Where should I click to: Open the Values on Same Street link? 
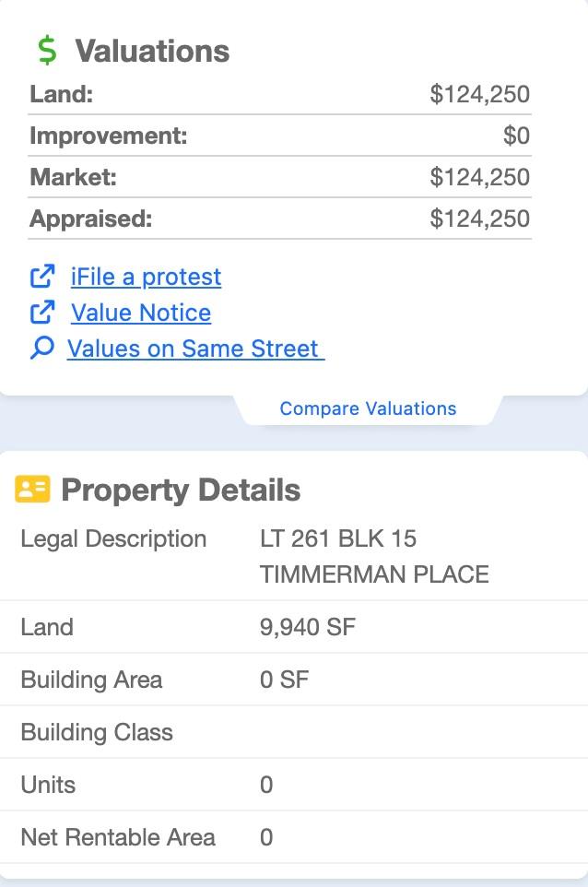click(x=195, y=349)
